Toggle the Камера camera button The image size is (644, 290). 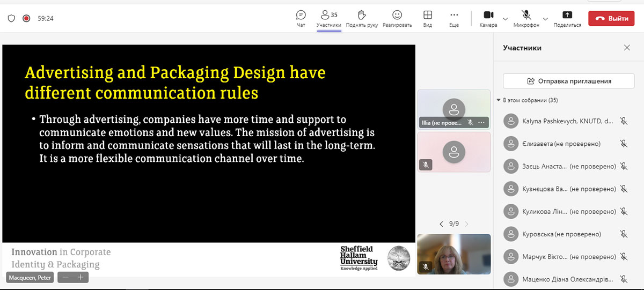pyautogui.click(x=488, y=18)
